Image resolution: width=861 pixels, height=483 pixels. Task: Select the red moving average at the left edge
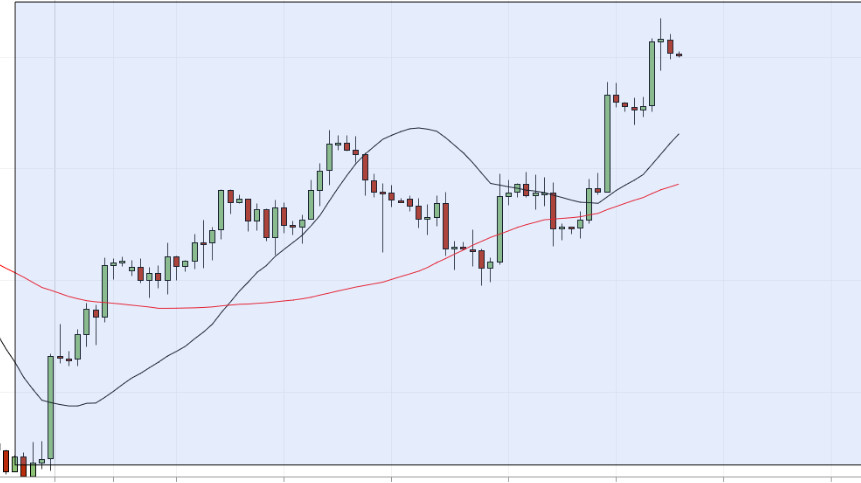click(3, 267)
